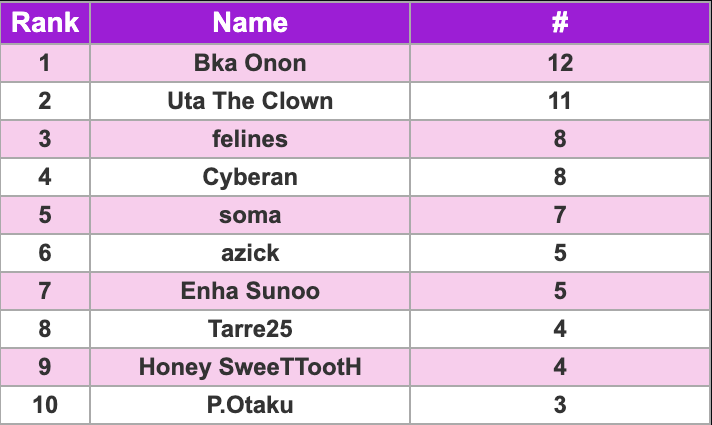Select the P.Otaku name cell
This screenshot has width=712, height=425.
pyautogui.click(x=250, y=405)
